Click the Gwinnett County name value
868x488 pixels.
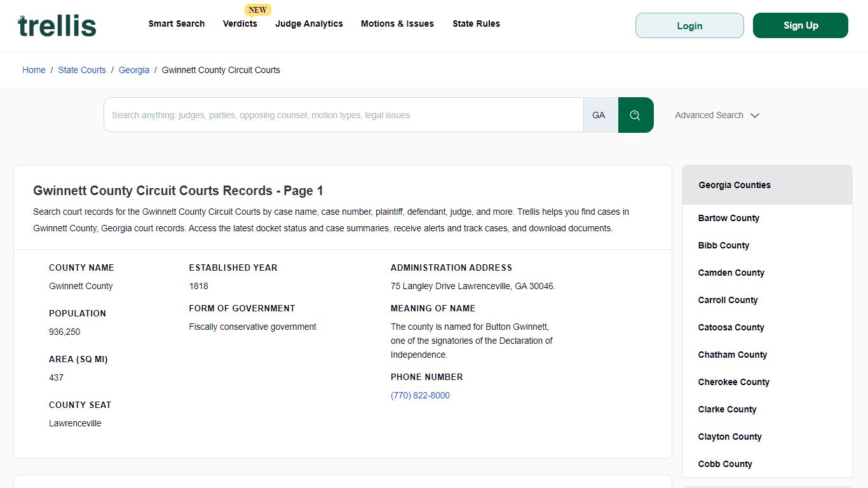pyautogui.click(x=81, y=286)
